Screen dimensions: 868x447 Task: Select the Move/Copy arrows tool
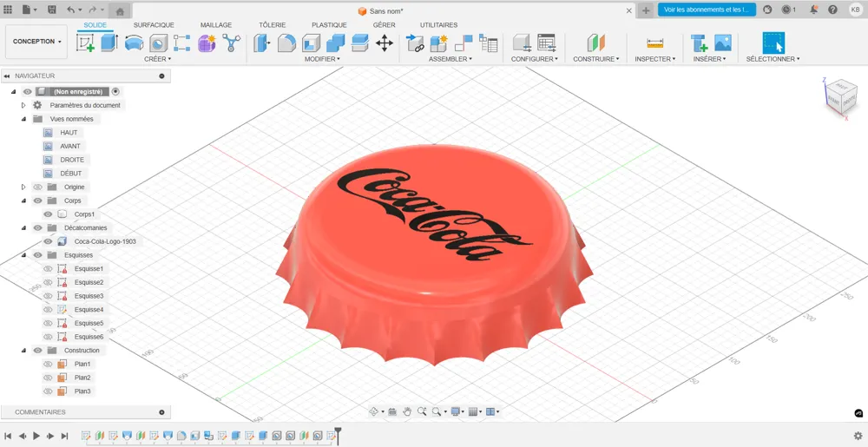point(385,43)
